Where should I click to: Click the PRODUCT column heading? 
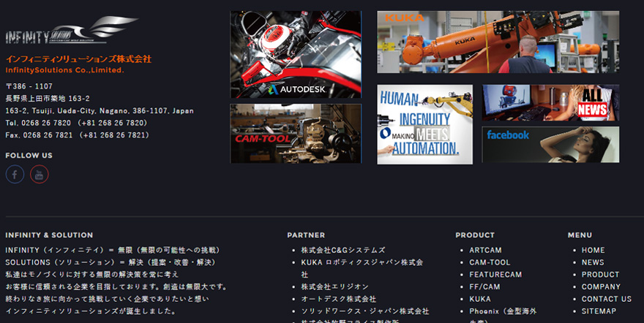(474, 235)
